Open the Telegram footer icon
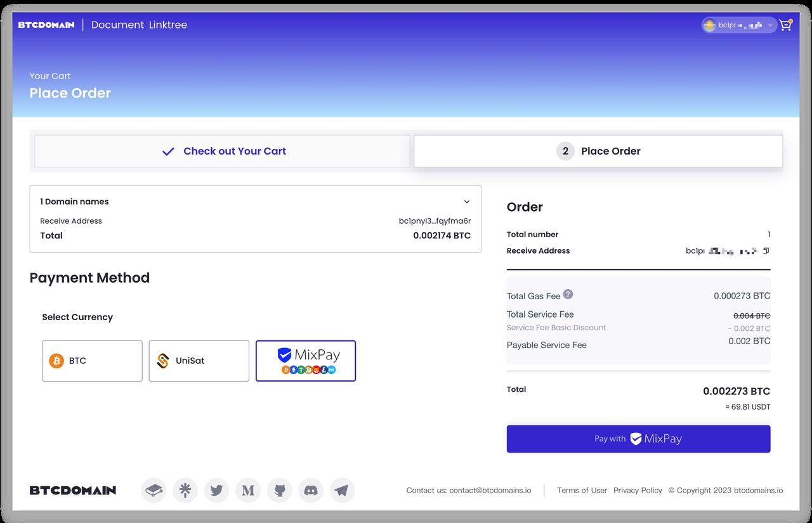The height and width of the screenshot is (523, 812). pos(342,490)
